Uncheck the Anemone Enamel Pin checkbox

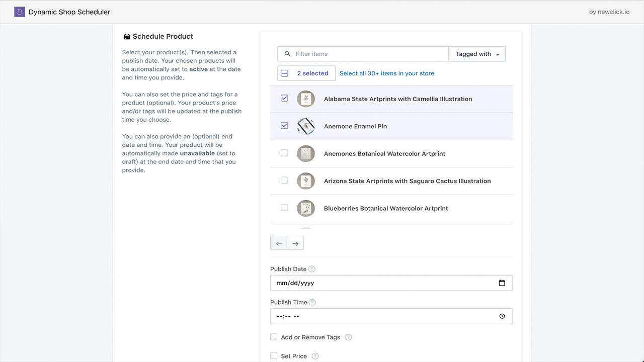click(x=284, y=126)
